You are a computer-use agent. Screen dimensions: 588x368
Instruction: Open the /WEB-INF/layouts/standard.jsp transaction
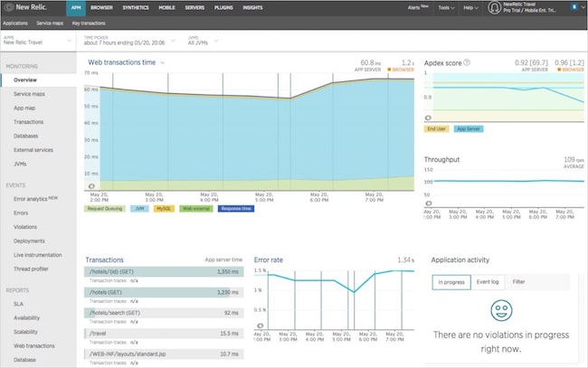click(x=164, y=354)
